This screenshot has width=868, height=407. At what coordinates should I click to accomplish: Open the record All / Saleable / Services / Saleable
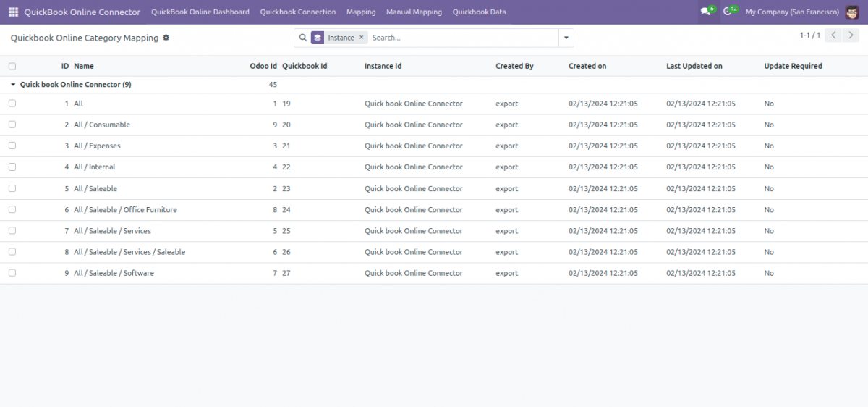coord(129,252)
